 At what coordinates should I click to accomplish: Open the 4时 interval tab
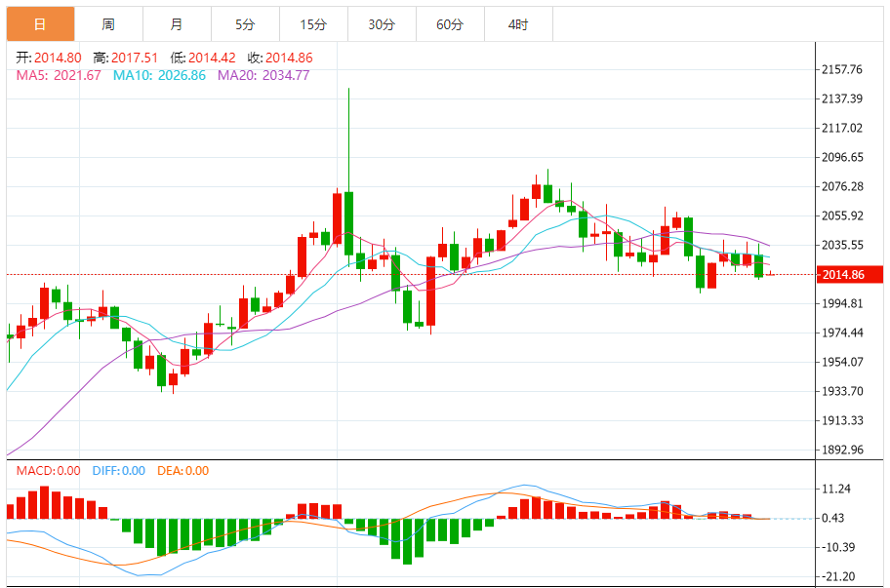(x=518, y=24)
